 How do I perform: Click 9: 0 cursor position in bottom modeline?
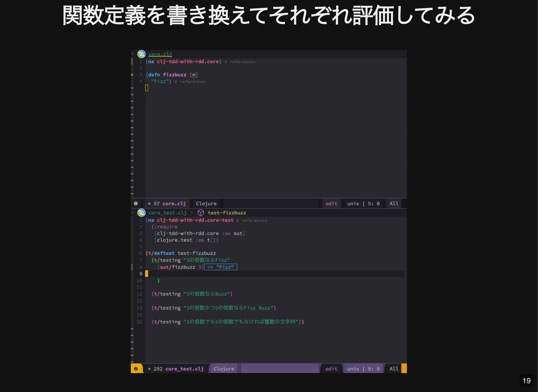point(374,369)
